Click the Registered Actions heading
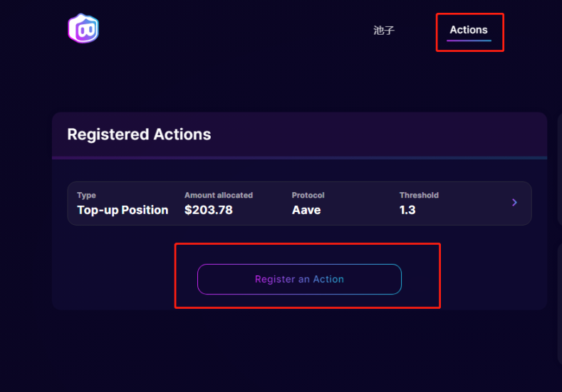Screen dimensions: 562x392 (139, 134)
